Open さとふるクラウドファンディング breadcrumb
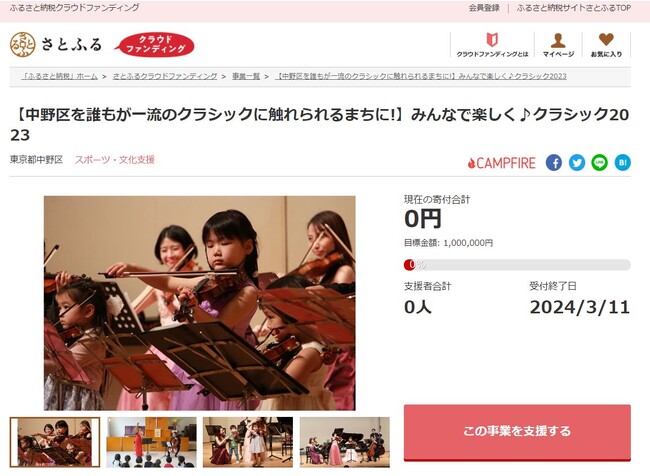Image resolution: width=650 pixels, height=476 pixels. coord(165,76)
